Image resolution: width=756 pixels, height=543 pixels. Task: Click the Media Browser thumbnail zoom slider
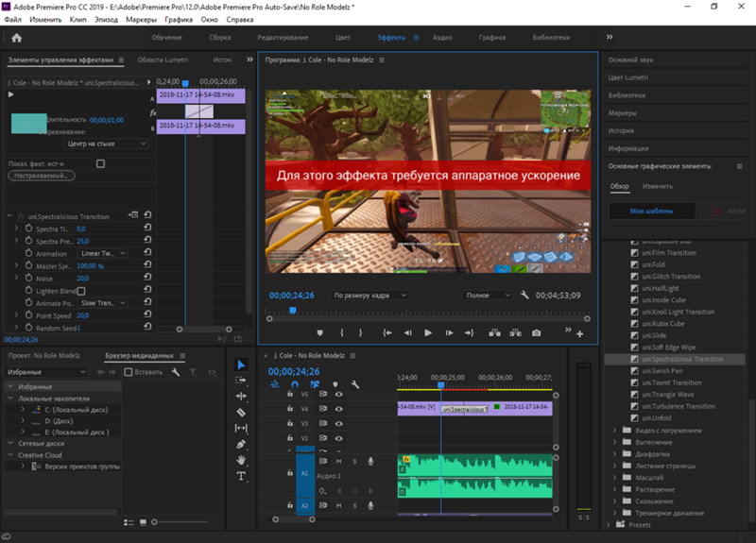pyautogui.click(x=154, y=522)
